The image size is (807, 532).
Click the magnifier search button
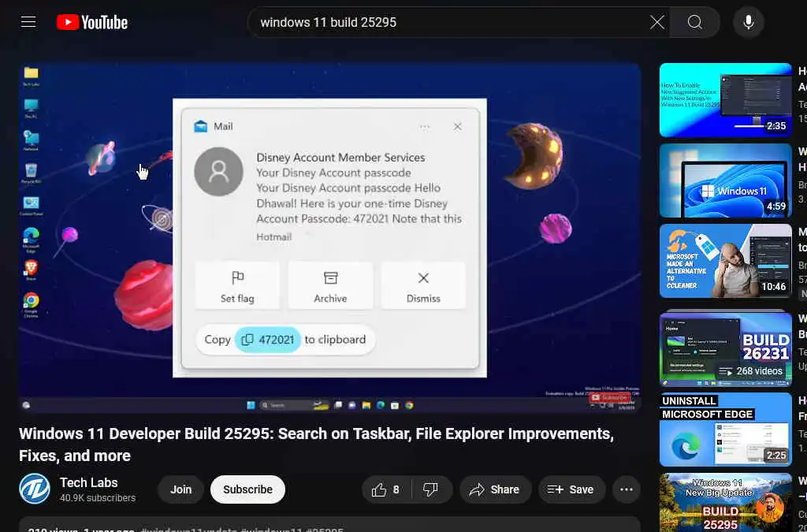tap(695, 22)
